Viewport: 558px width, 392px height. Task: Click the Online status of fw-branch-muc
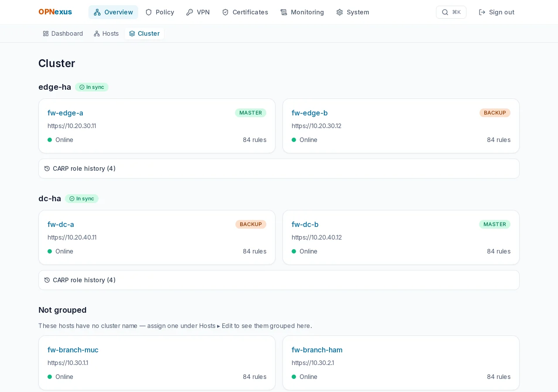61,377
